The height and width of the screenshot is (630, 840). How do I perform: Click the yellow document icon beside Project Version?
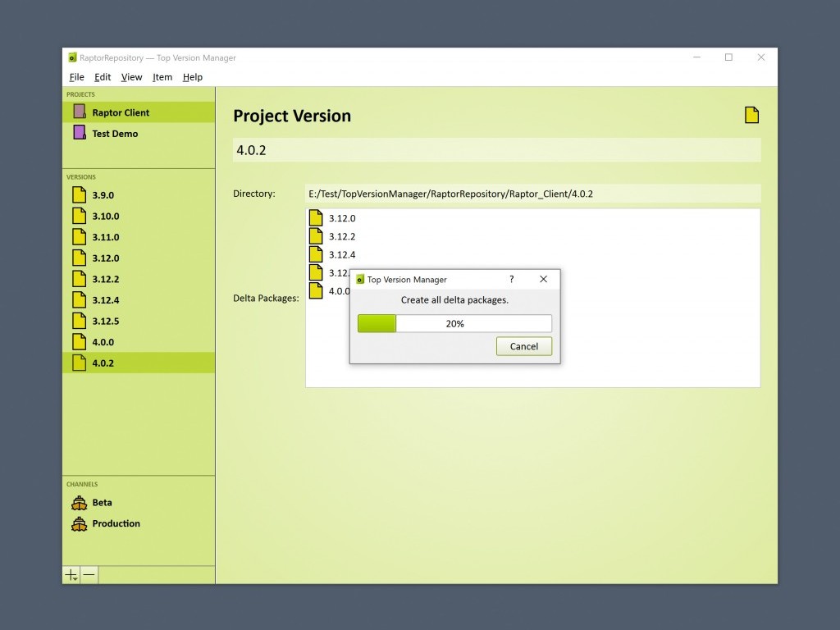coord(751,116)
